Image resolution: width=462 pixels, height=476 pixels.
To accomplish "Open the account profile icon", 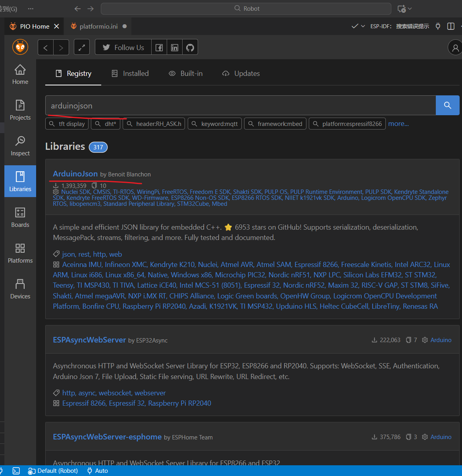I will pos(455,48).
